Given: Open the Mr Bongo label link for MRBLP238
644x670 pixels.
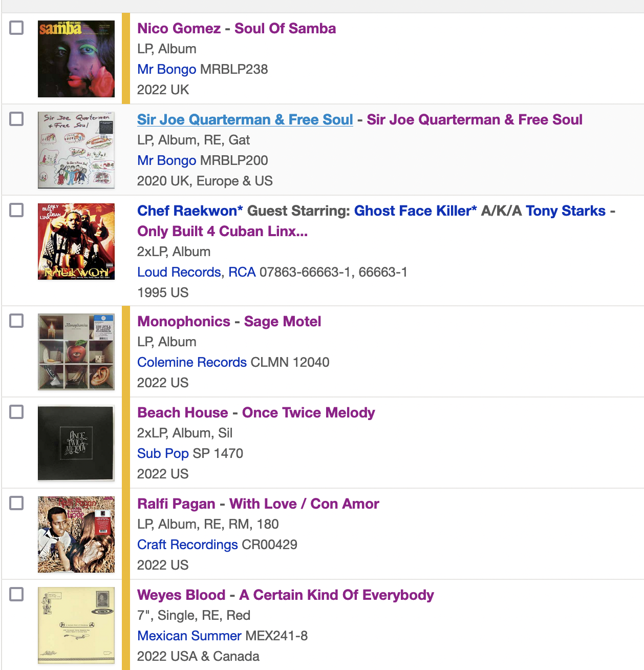Looking at the screenshot, I should coord(166,69).
